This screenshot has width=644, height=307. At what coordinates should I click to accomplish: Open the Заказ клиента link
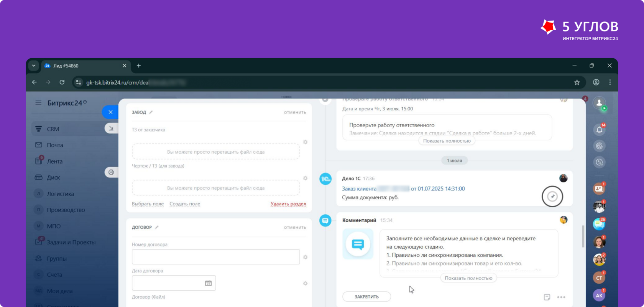(403, 189)
